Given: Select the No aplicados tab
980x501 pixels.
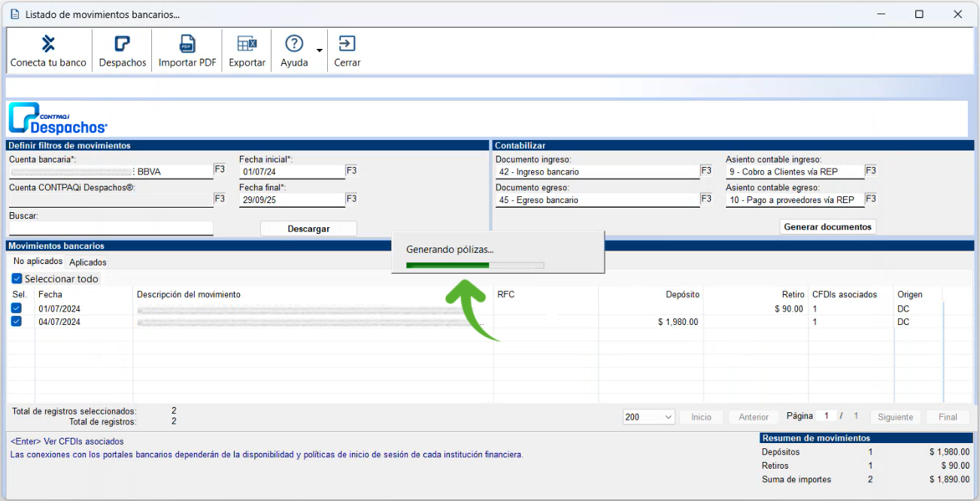Looking at the screenshot, I should coord(38,262).
